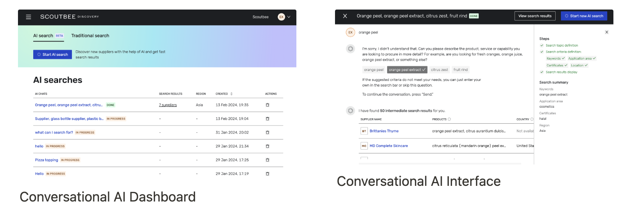
Task: Click the 'Asia' region value in summary
Action: [x=542, y=131]
